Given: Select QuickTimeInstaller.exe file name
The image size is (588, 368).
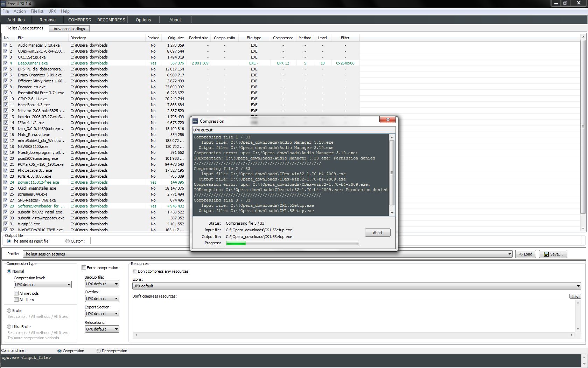Looking at the screenshot, I should [x=37, y=188].
